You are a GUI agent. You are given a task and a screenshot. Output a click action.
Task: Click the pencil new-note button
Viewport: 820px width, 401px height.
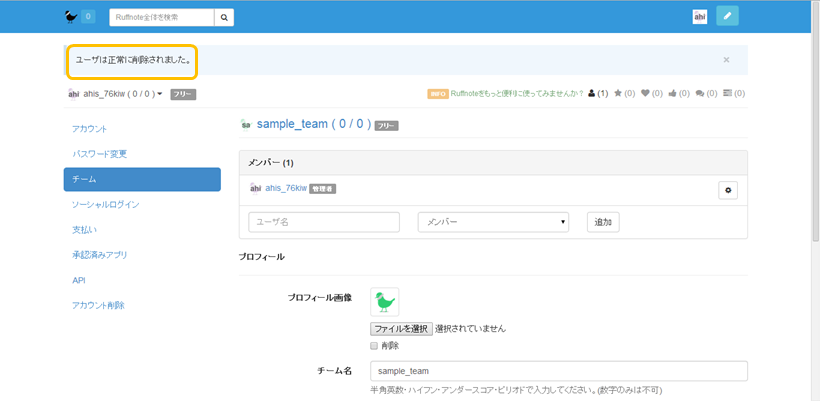click(727, 16)
